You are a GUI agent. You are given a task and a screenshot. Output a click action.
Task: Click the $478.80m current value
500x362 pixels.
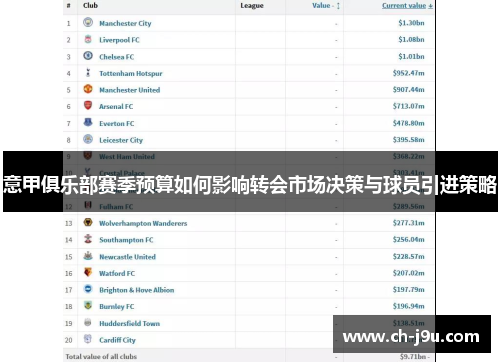point(409,123)
